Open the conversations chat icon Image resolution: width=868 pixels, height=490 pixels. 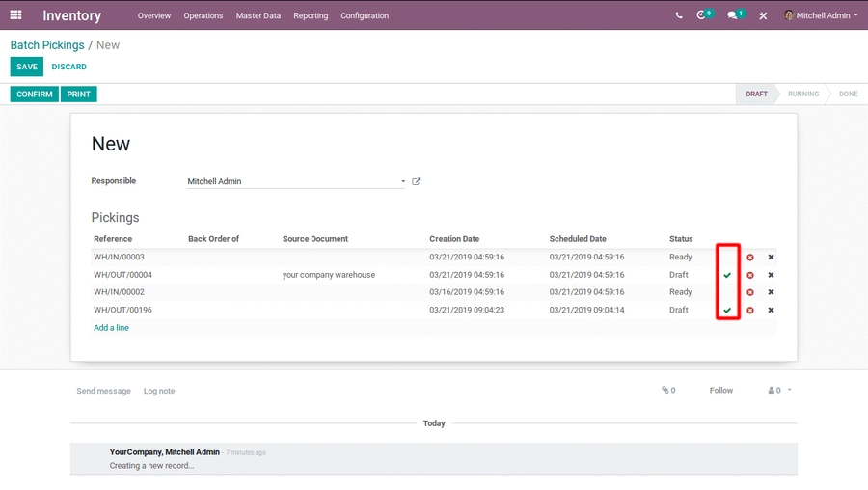(733, 15)
